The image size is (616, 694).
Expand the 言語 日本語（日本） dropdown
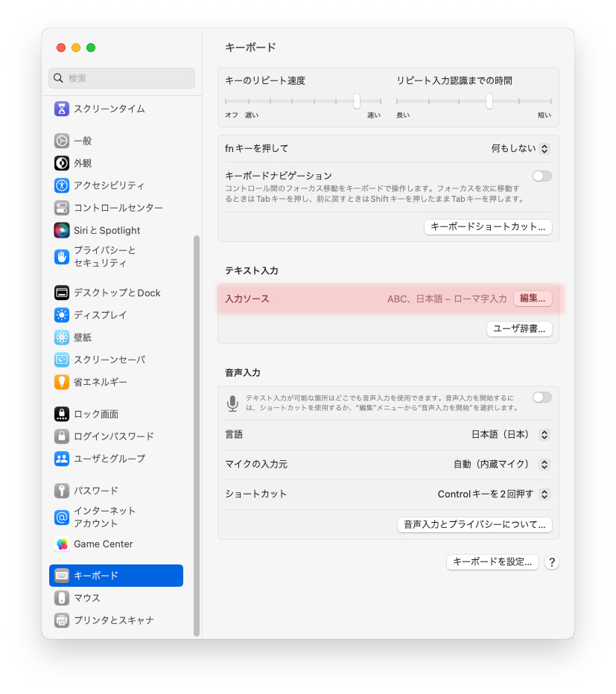(x=511, y=435)
